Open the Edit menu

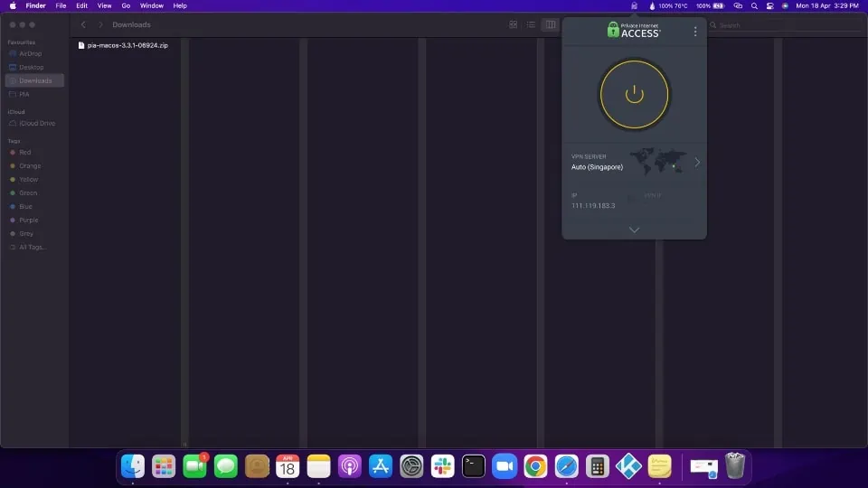click(82, 6)
